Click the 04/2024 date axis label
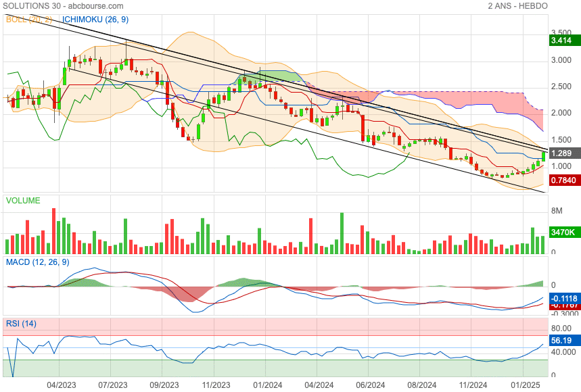581x392 pixels. [319, 385]
